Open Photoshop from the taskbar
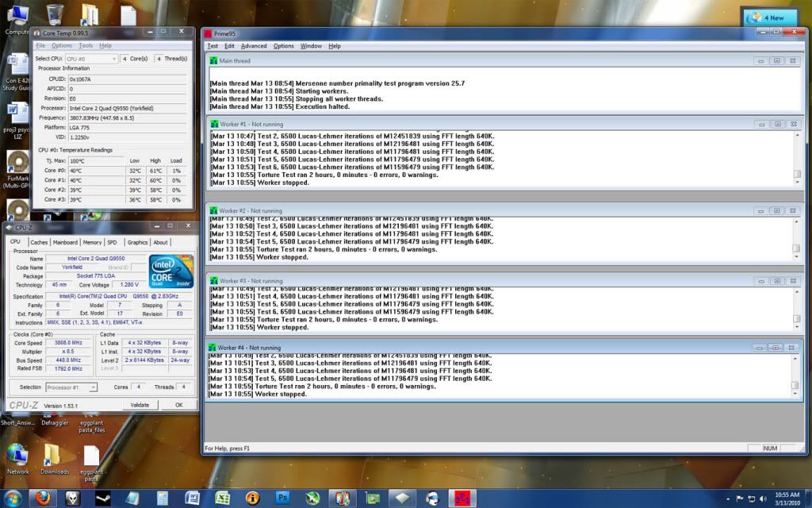 coord(282,498)
